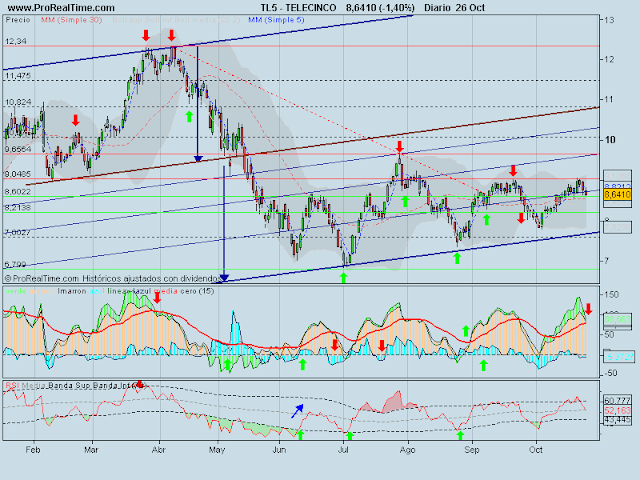Select the Precio panel label

tap(18, 20)
